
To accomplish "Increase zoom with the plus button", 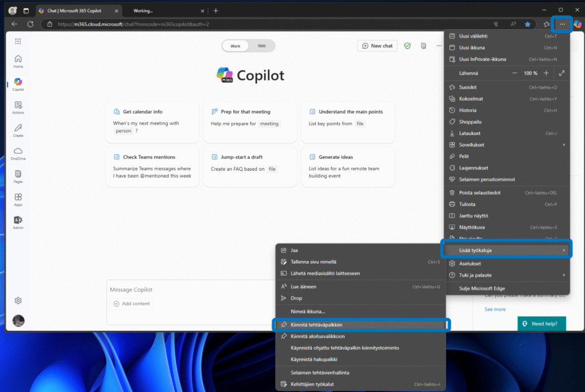I will [546, 73].
